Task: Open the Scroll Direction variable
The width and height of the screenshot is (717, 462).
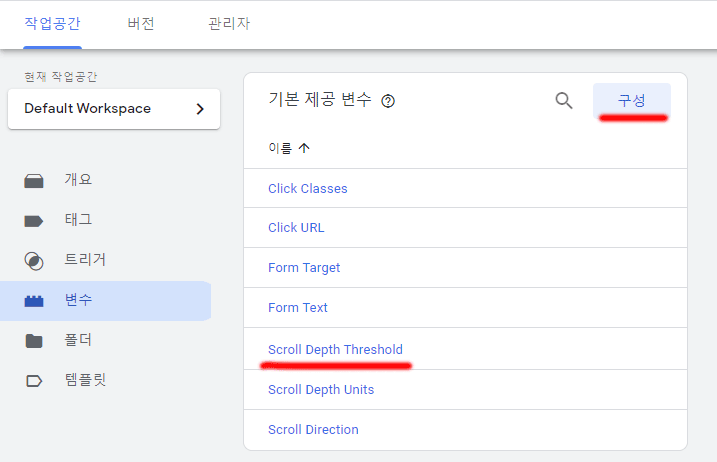Action: [313, 430]
